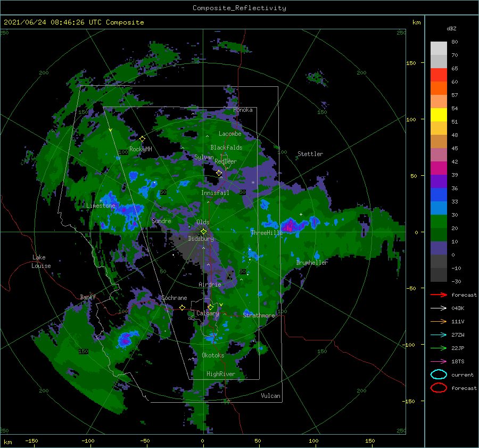Image resolution: width=479 pixels, height=448 pixels.
Task: Click the light gray 70-80 dBZ swatch
Action: pyautogui.click(x=439, y=48)
